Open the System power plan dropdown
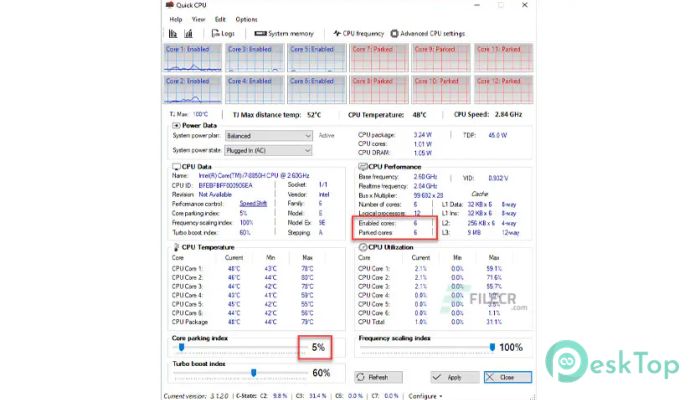This screenshot has height=400, width=700. pos(268,136)
